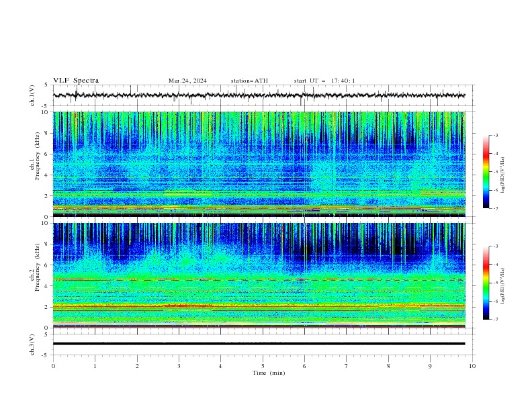Click the time axis tick label "5"
The width and height of the screenshot is (532, 411).
pyautogui.click(x=263, y=366)
